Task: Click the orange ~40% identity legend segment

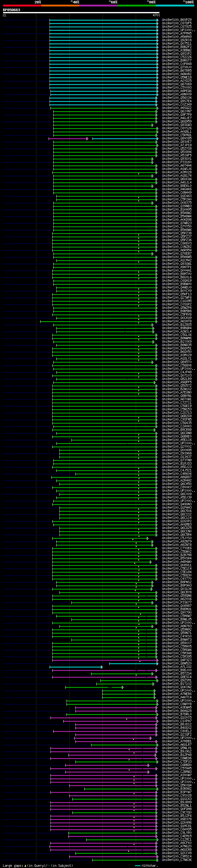Action: point(60,6)
